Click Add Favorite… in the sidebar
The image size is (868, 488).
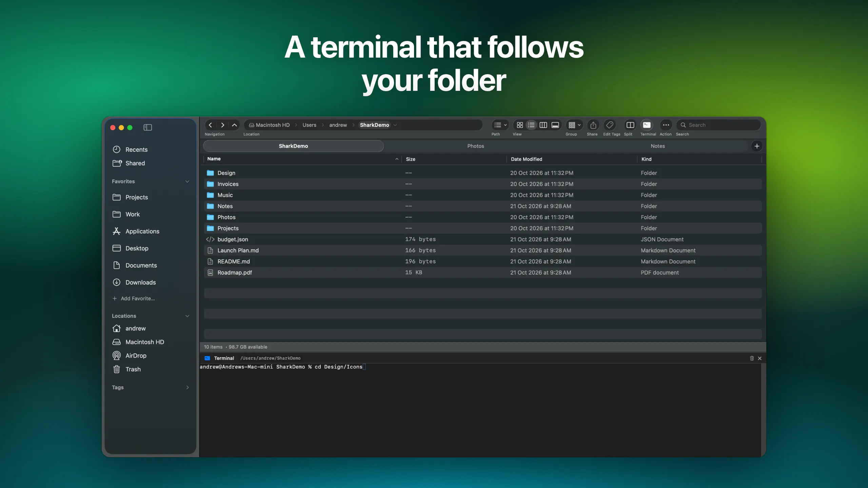click(x=134, y=299)
